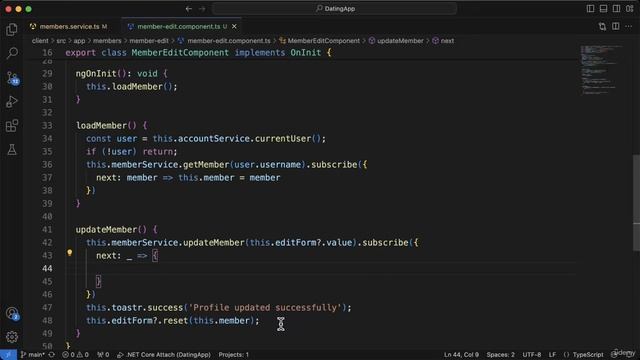The image size is (640, 360).
Task: Click the 'updateMember' declaration on line 41
Action: (106, 229)
